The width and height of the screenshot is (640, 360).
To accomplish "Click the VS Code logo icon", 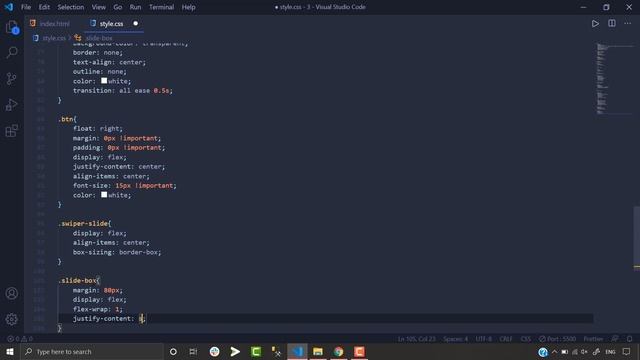I will point(9,7).
